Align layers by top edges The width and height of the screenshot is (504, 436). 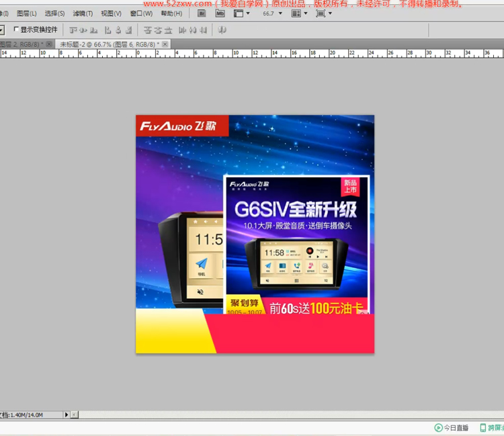tap(73, 30)
